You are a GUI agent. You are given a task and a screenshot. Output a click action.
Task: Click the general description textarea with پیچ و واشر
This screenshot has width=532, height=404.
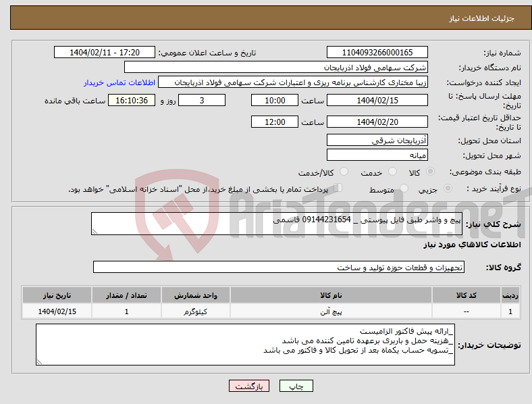pos(277,224)
